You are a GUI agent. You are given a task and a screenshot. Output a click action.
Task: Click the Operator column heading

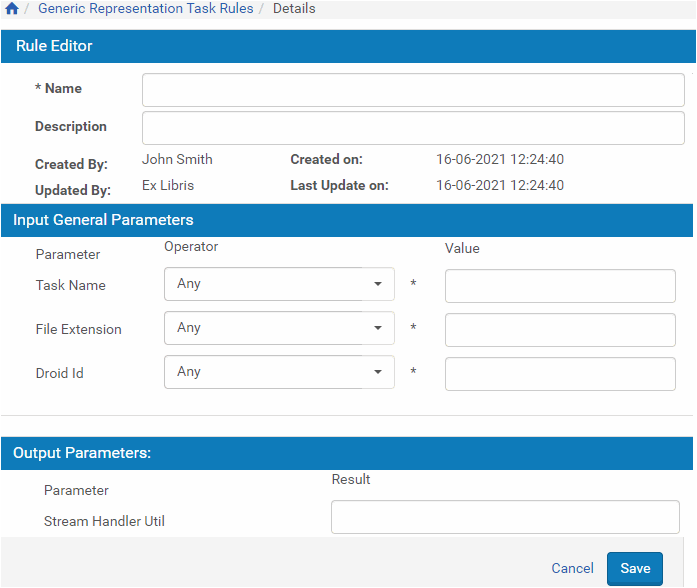click(x=191, y=247)
